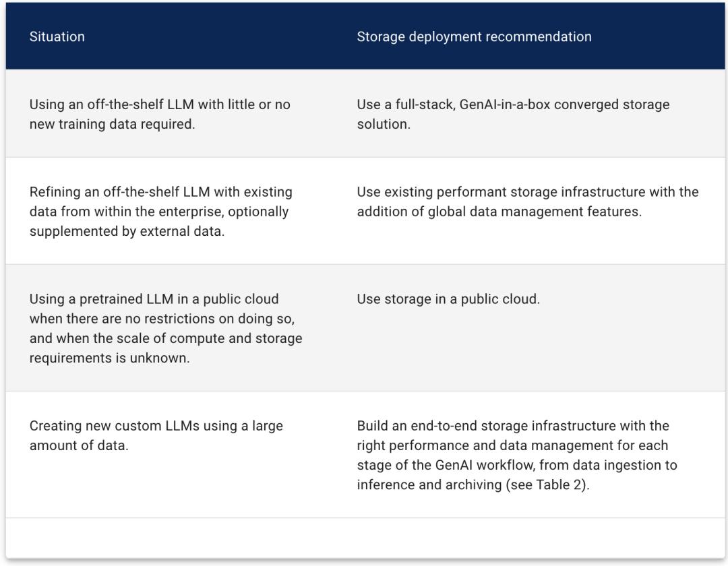This screenshot has width=728, height=566.
Task: Select the "Using a pretrained LLM" situation cell
Action: click(166, 327)
